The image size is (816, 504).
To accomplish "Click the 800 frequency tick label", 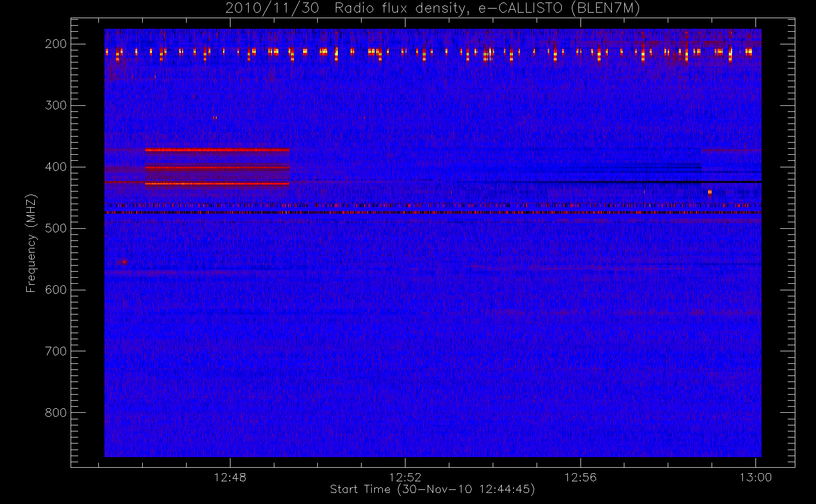I will tap(56, 413).
